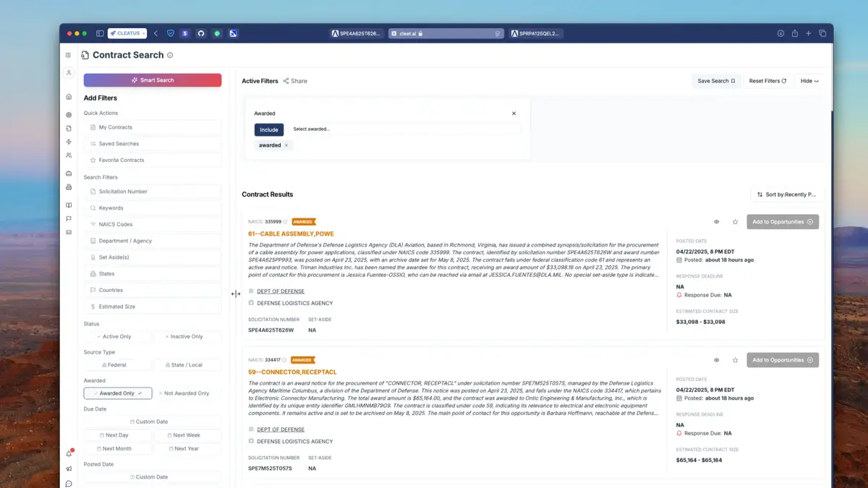This screenshot has height=488, width=868.
Task: Favorite the CABLE ASSEMBLY contract star
Action: point(735,222)
